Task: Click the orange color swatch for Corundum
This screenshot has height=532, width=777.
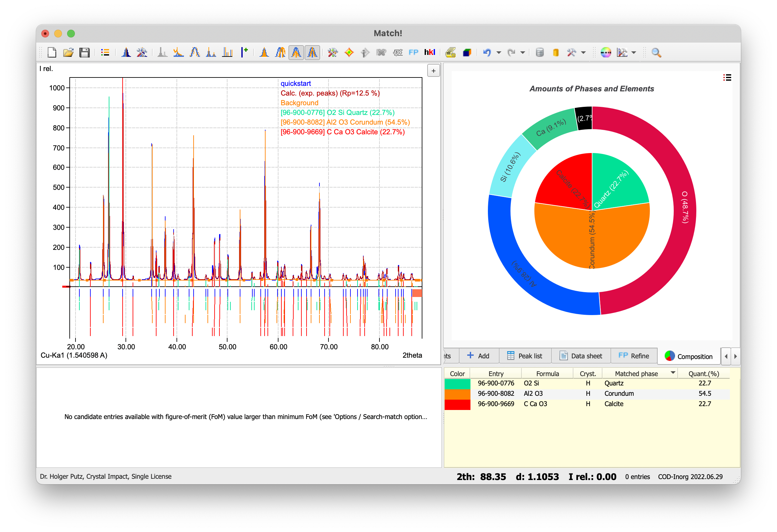Action: [x=457, y=394]
